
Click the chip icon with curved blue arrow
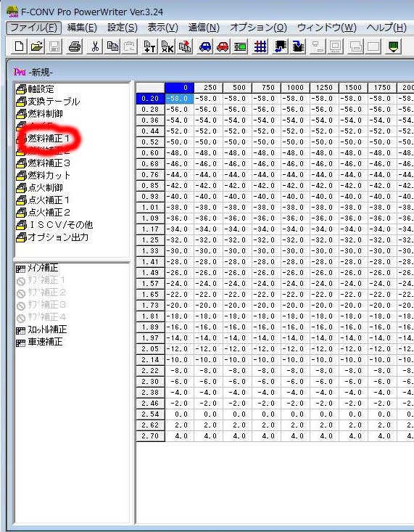tap(281, 46)
